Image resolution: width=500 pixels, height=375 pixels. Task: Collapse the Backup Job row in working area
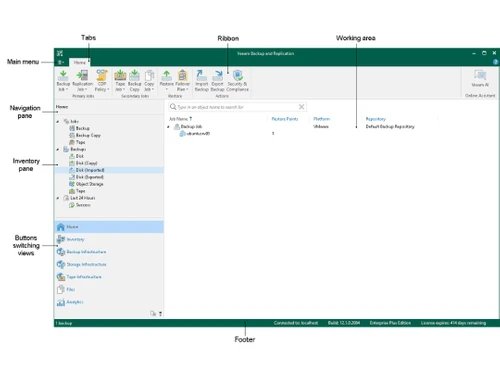click(168, 127)
